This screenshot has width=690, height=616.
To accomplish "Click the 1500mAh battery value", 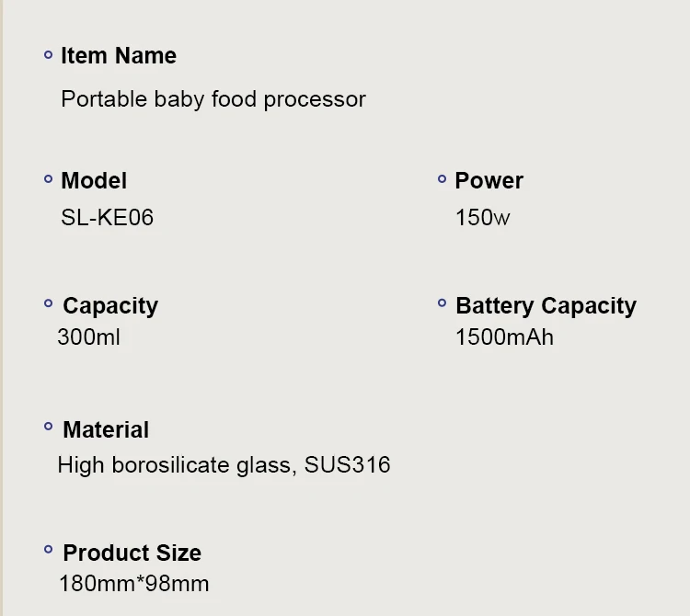I will pyautogui.click(x=505, y=337).
